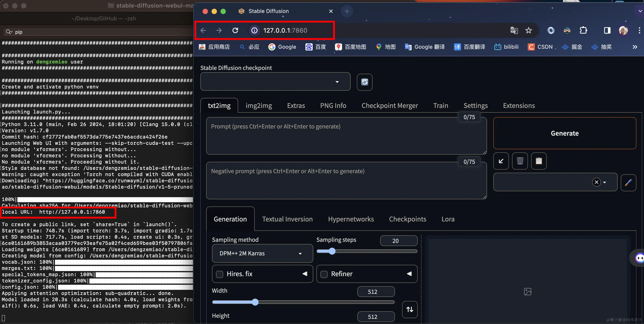Click the checkpoint refresh icon
The width and height of the screenshot is (644, 324).
coord(364,82)
